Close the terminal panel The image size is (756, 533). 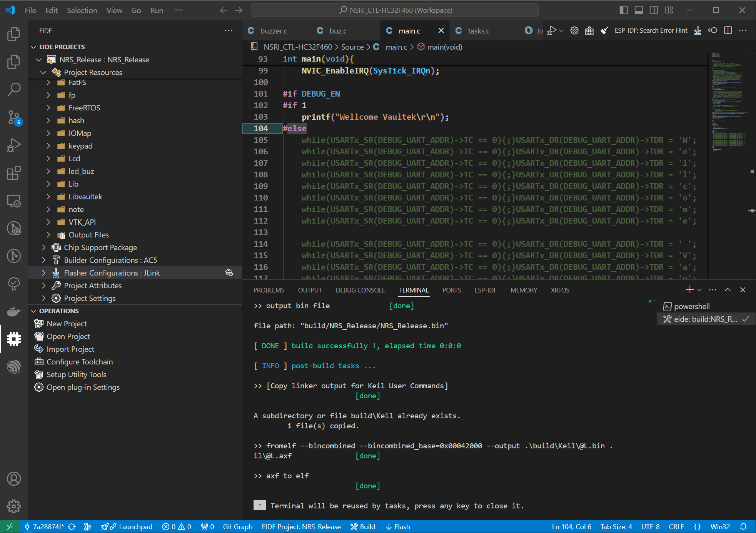[x=743, y=290]
